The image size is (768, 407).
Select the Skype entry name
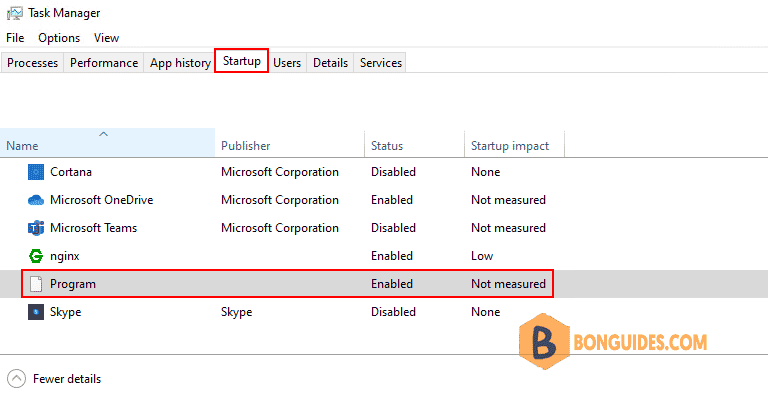(66, 312)
